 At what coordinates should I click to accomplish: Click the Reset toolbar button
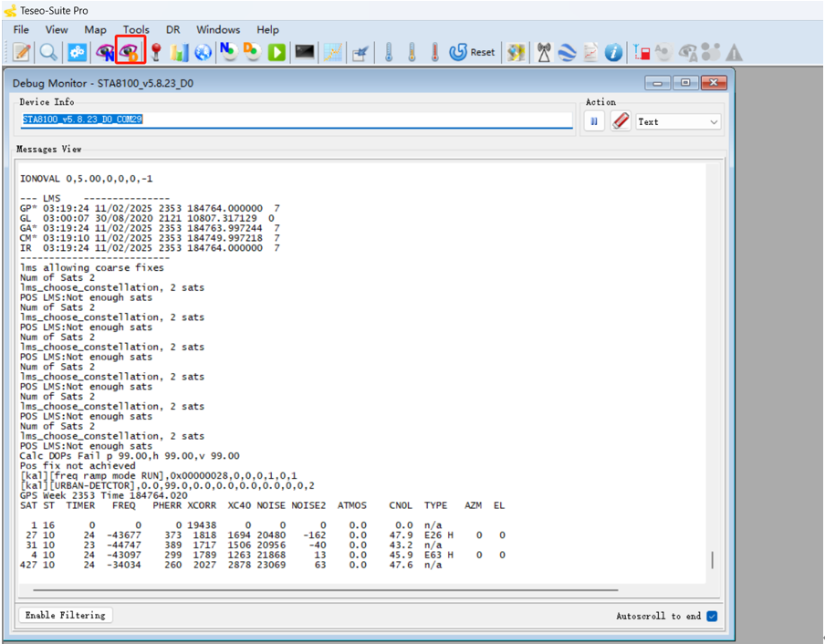pos(472,52)
